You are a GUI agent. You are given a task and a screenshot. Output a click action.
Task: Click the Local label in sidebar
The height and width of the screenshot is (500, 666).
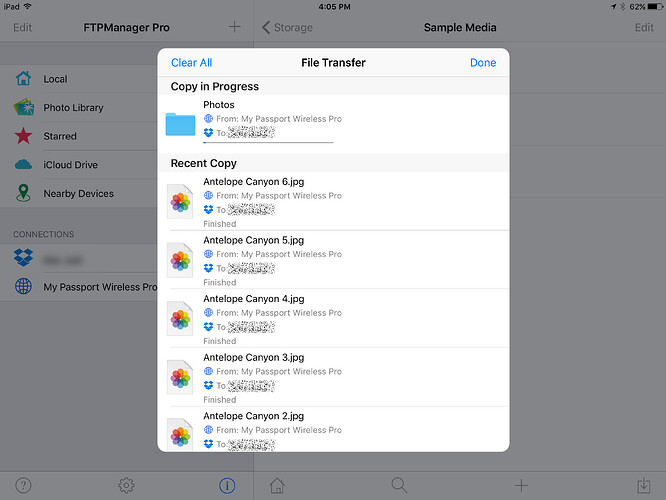click(x=55, y=79)
